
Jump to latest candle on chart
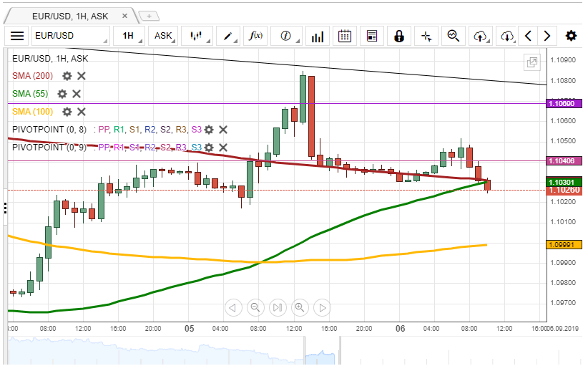click(x=278, y=307)
